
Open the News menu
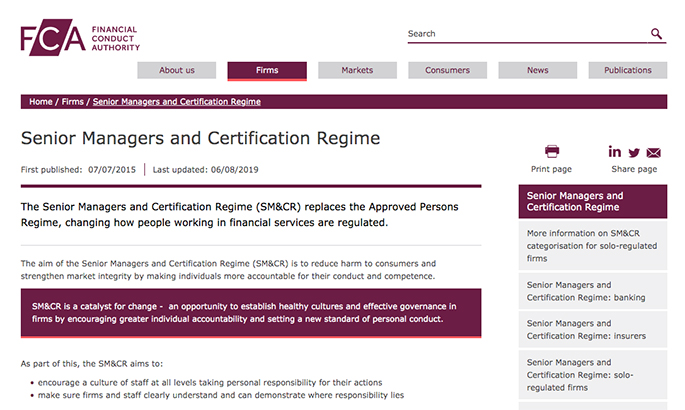pyautogui.click(x=537, y=70)
